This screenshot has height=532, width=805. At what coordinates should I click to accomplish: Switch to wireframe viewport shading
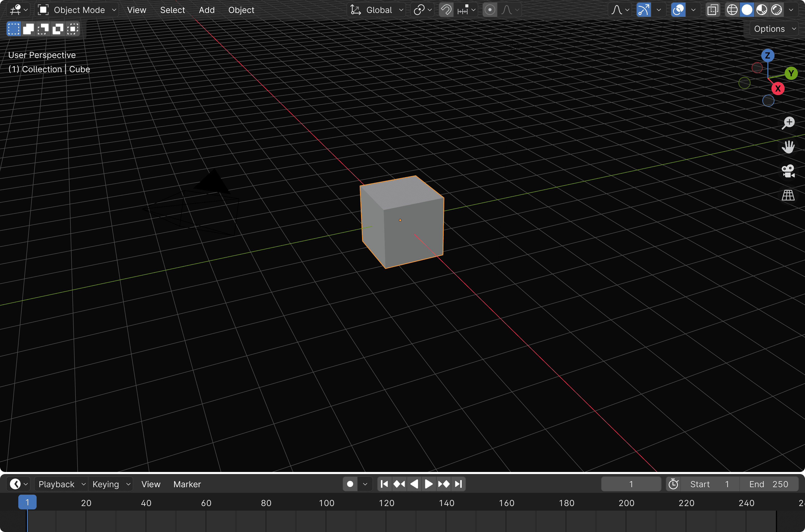732,10
